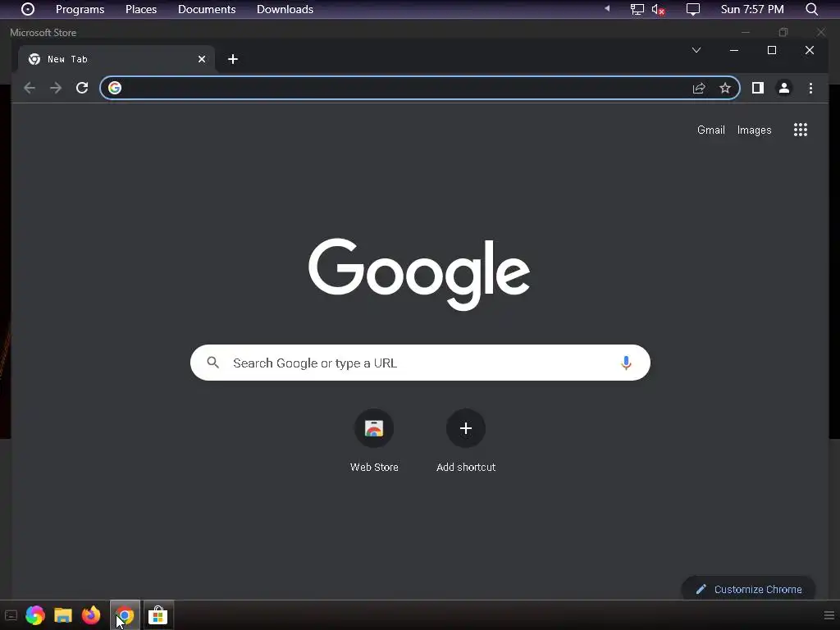Click the circular system logo in top panel

[28, 9]
